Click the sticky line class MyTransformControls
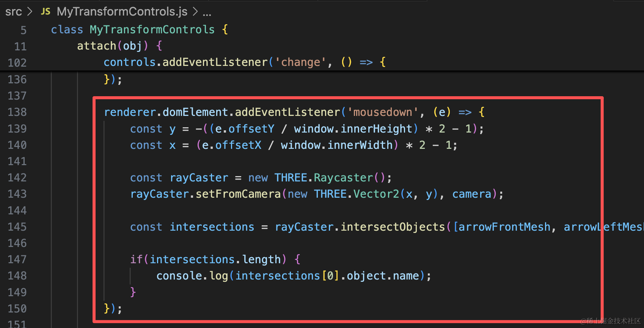The image size is (644, 328). (x=140, y=30)
